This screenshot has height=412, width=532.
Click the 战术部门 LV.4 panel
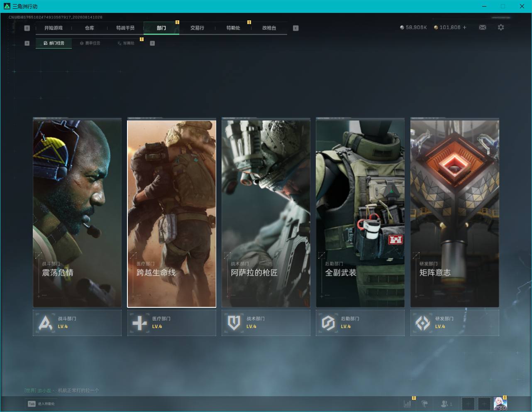tap(266, 323)
